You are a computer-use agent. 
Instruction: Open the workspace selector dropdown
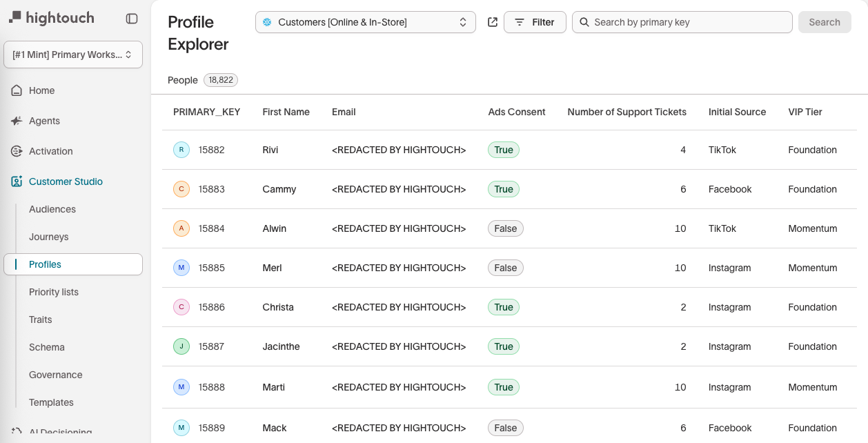[72, 54]
